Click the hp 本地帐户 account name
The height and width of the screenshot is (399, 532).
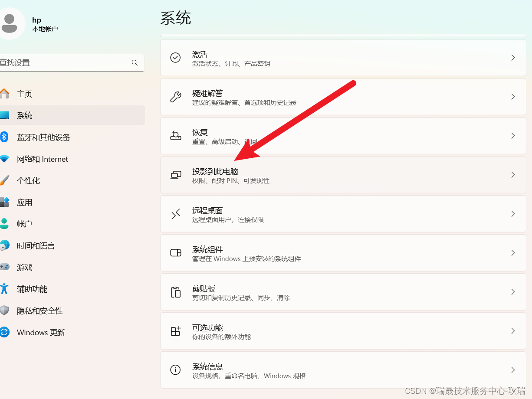point(45,24)
